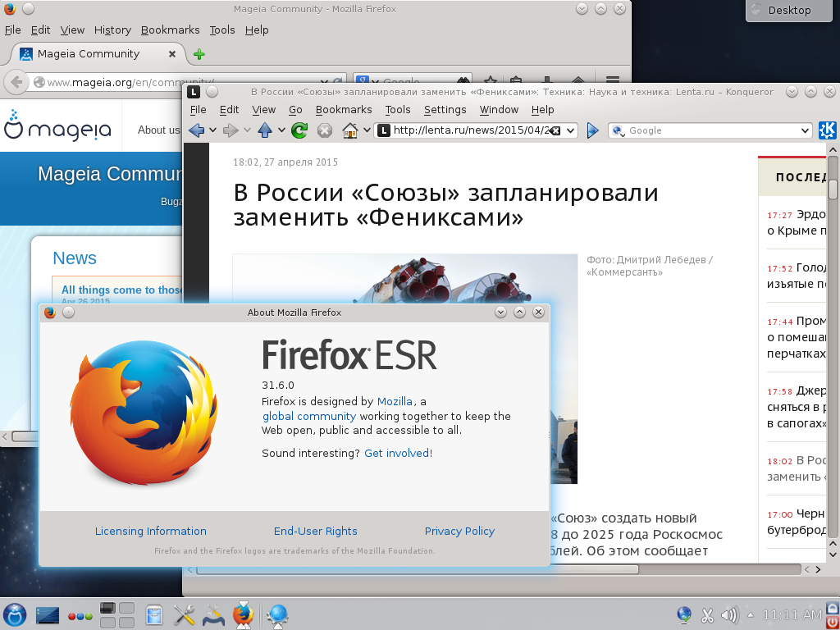Click the Mageia logo on the web page
The height and width of the screenshot is (630, 840).
pos(58,126)
